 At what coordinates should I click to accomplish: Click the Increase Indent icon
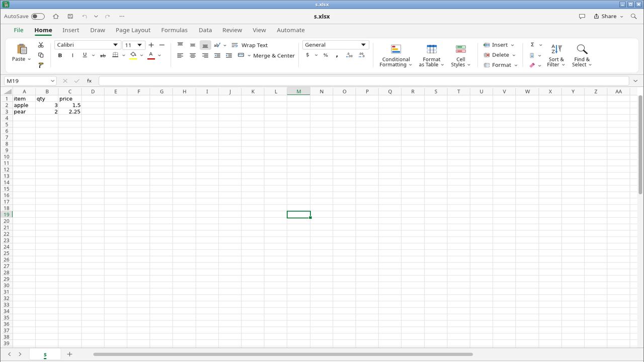(229, 55)
